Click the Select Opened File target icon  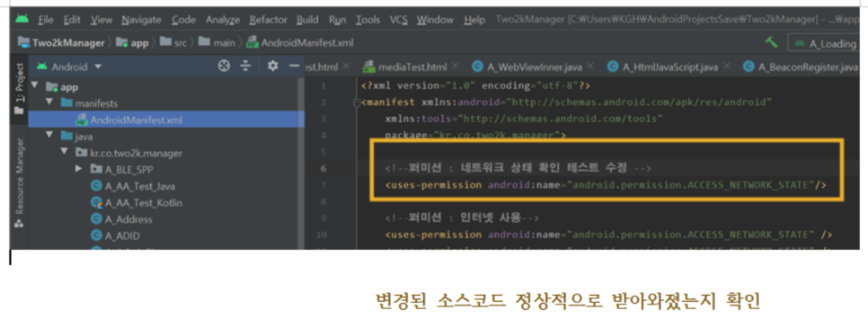pos(224,66)
